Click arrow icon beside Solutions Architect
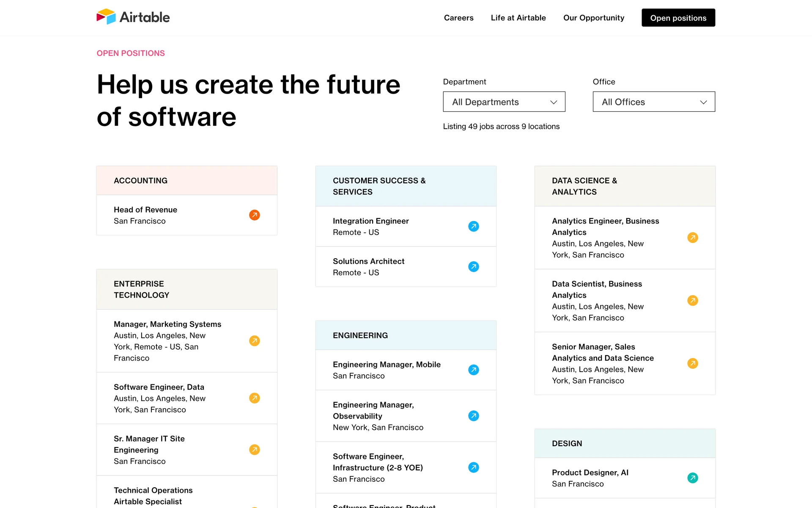Viewport: 812px width, 508px height. coord(473,267)
